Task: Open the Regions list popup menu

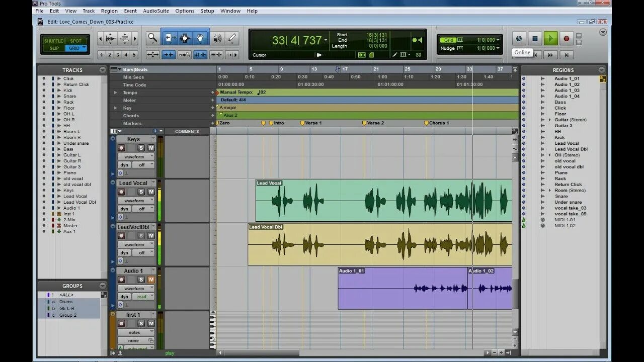Action: click(602, 70)
